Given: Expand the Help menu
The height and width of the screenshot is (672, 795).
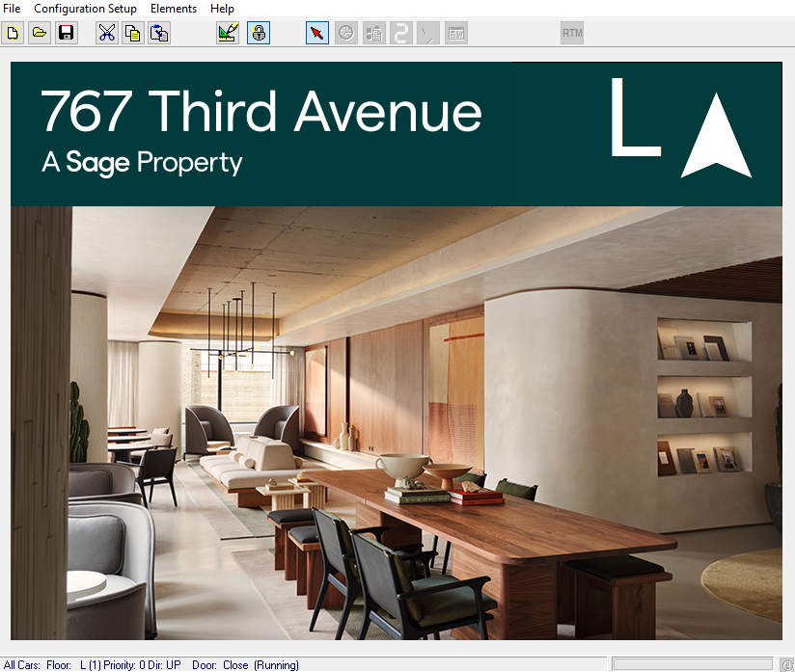Looking at the screenshot, I should coord(222,9).
